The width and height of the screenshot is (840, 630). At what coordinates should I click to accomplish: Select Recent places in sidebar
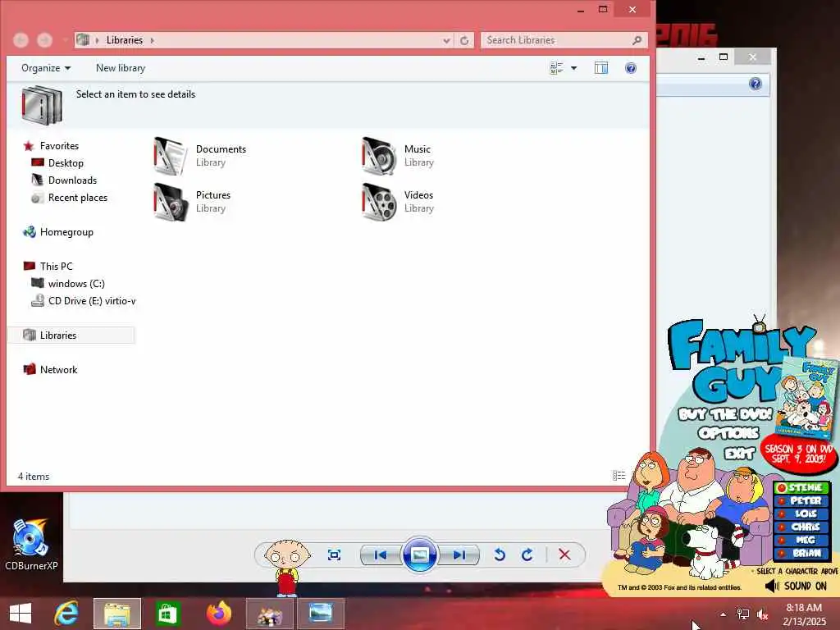click(70, 198)
